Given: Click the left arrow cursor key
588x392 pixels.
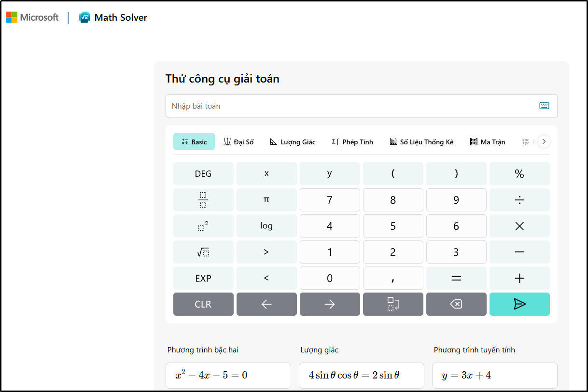Looking at the screenshot, I should point(266,304).
